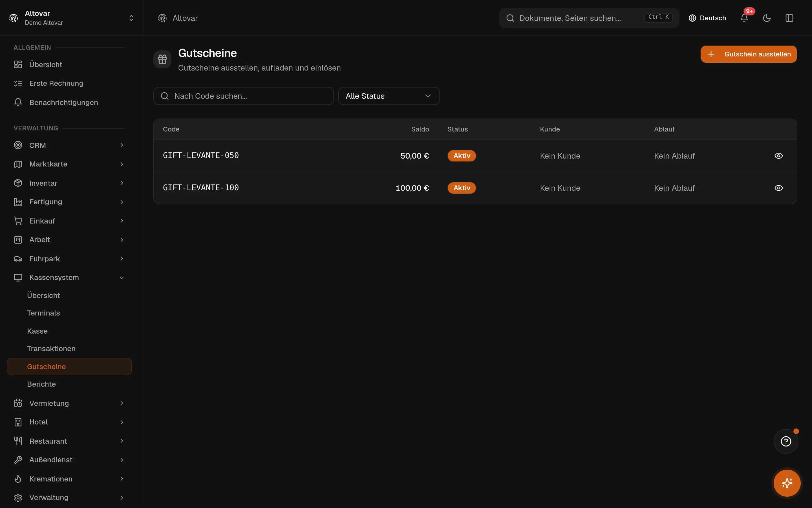812x508 pixels.
Task: Click the Kremationen flame icon
Action: [x=18, y=479]
